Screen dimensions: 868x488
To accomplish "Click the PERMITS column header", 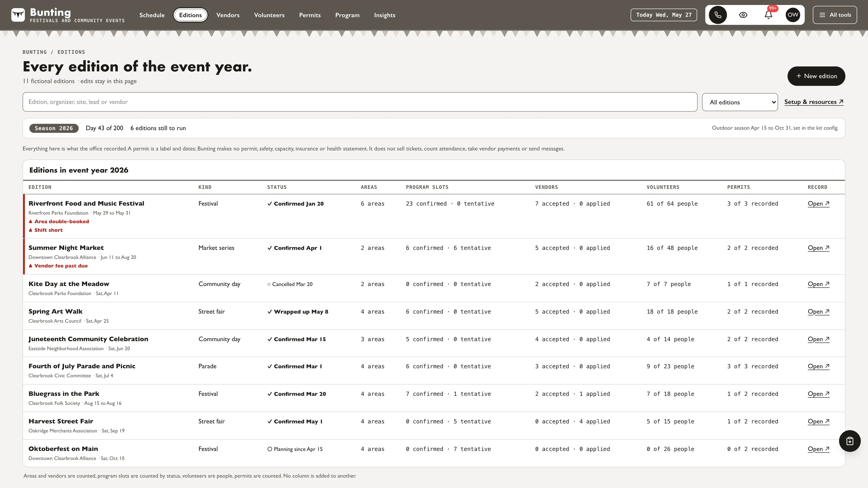I will coord(739,187).
